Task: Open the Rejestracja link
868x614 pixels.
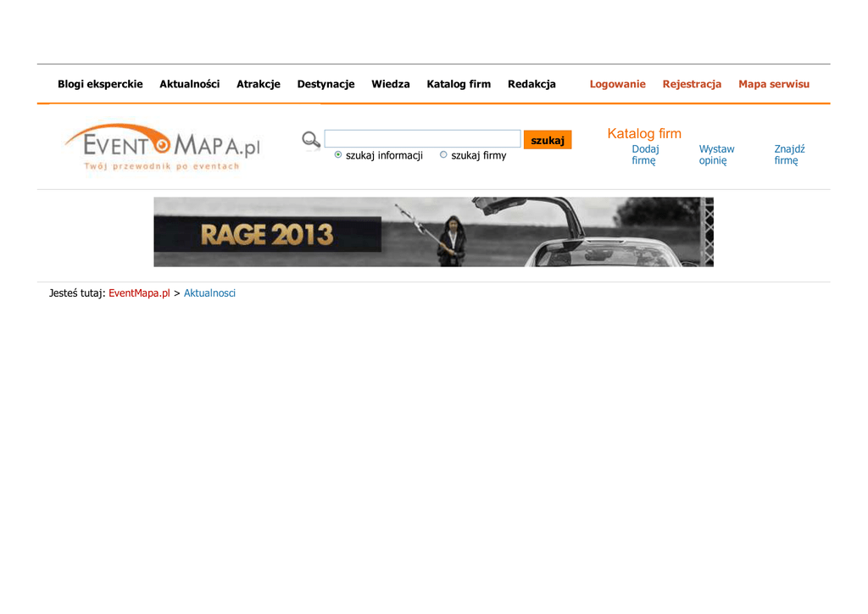Action: click(x=692, y=84)
